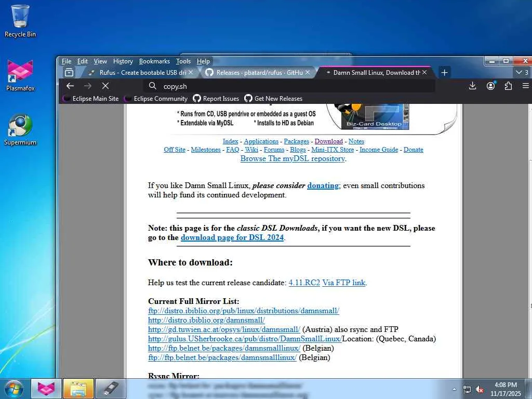Open File Explorer from taskbar
Viewport: 532px width, 399px height.
tap(78, 389)
